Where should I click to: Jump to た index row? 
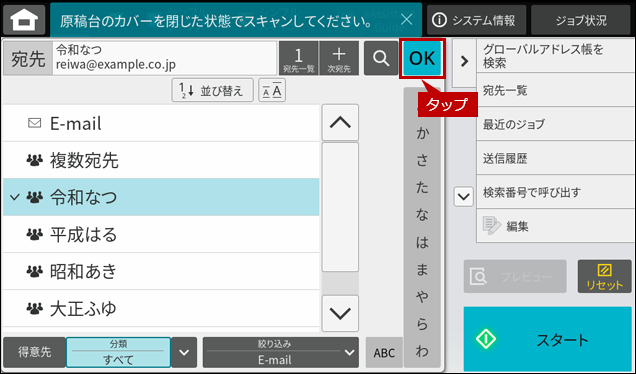[x=422, y=187]
